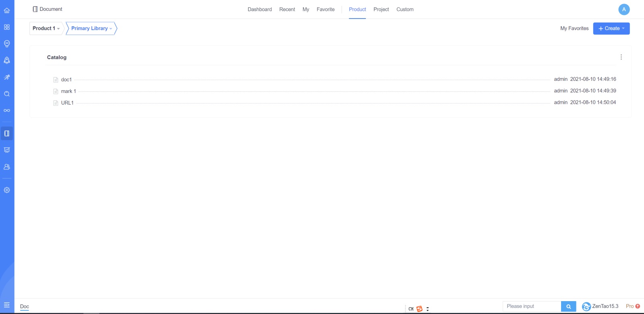Open the rocket Project icon in sidebar
The width and height of the screenshot is (644, 314).
point(7,60)
